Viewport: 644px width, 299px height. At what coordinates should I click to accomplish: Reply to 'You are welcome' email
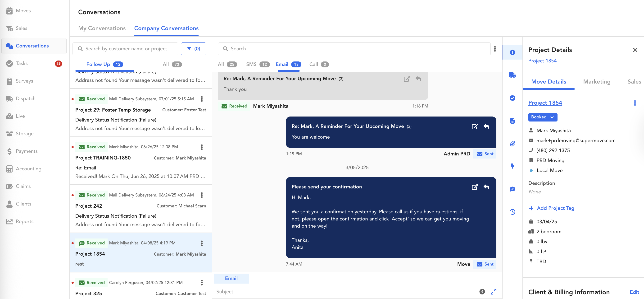tap(486, 126)
